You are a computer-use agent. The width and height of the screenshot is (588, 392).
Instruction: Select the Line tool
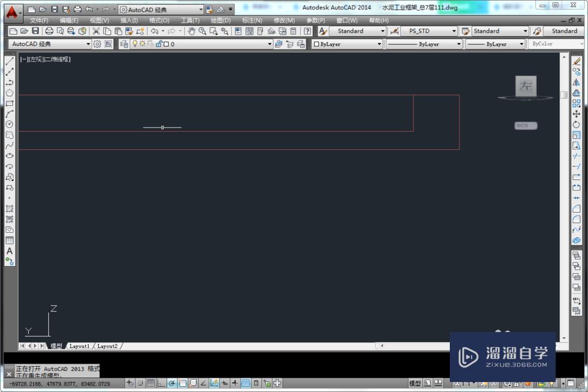[9, 62]
